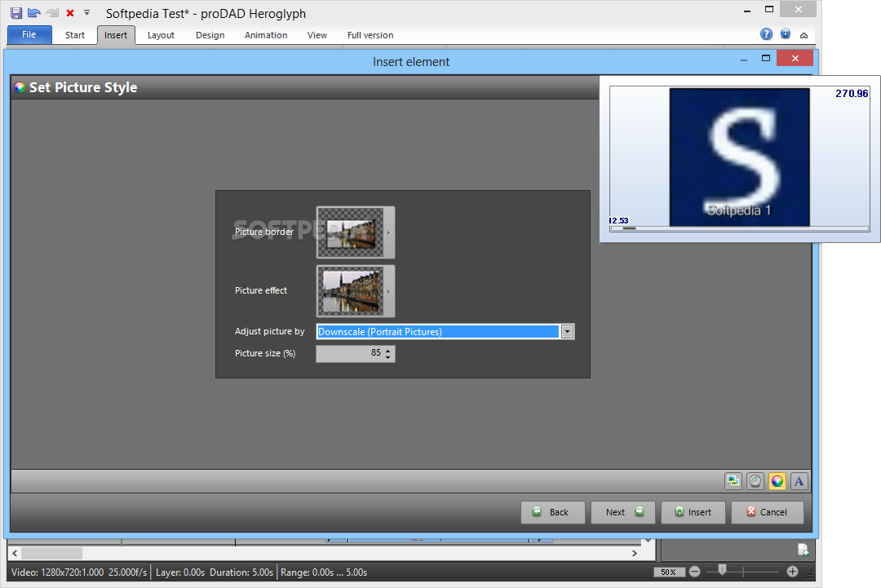Viewport: 881px width, 588px height.
Task: Collapse the ribbon with the caret icon
Action: pyautogui.click(x=804, y=35)
